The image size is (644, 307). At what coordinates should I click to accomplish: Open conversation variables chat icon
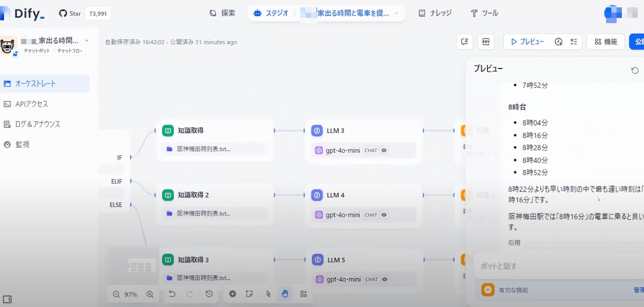point(464,42)
